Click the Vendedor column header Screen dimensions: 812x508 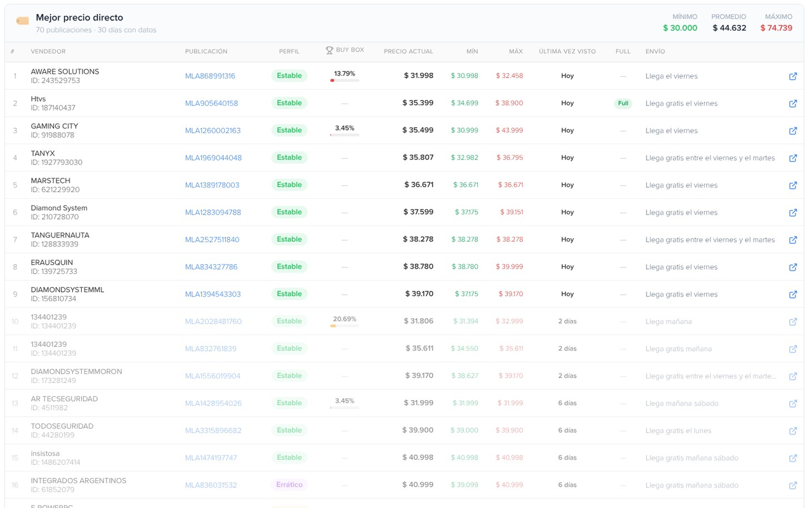click(48, 51)
